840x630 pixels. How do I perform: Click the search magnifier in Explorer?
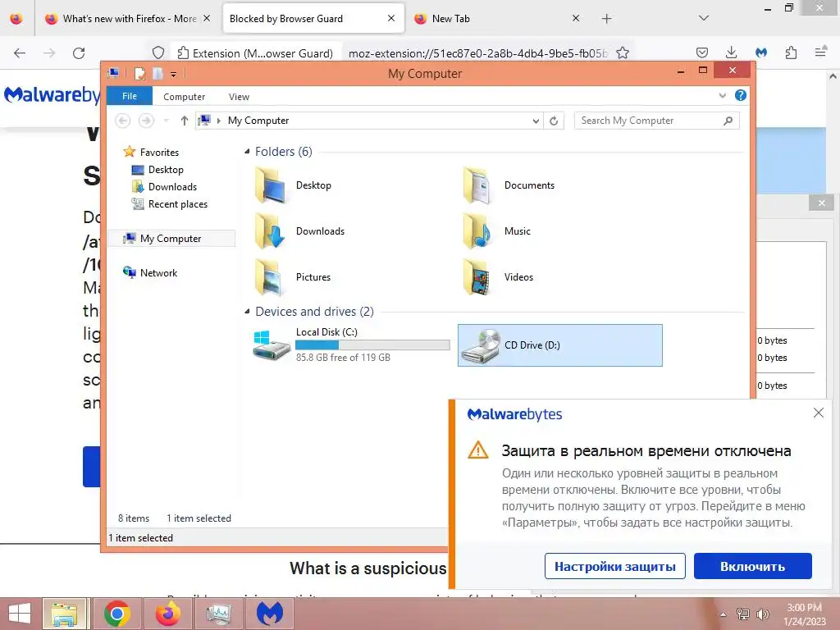(x=728, y=121)
